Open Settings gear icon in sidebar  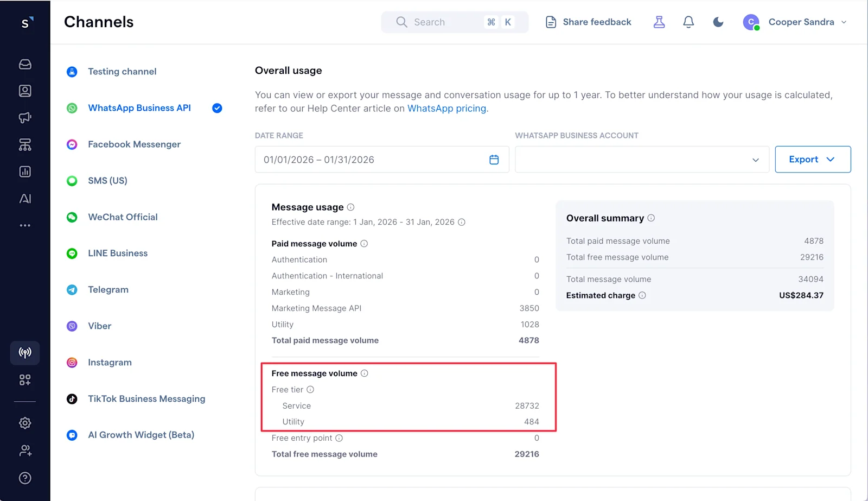[25, 423]
